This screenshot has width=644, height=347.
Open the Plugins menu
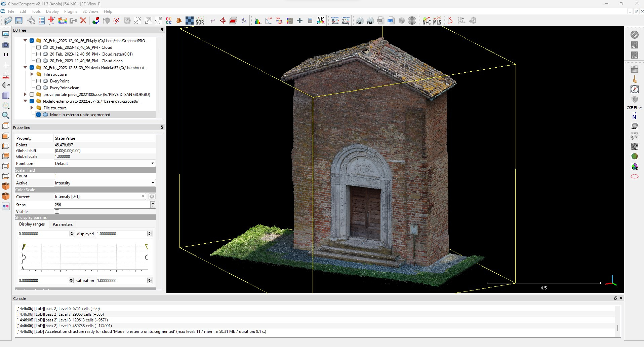point(71,11)
